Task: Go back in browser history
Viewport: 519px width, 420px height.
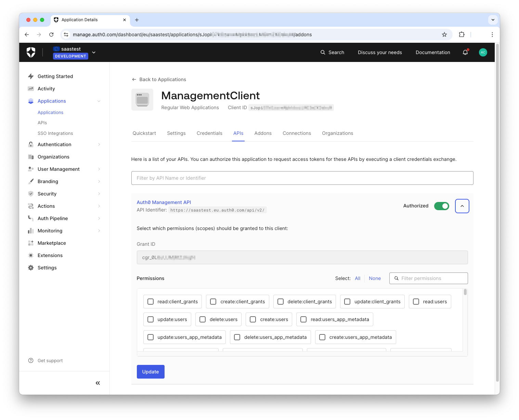Action: click(27, 35)
